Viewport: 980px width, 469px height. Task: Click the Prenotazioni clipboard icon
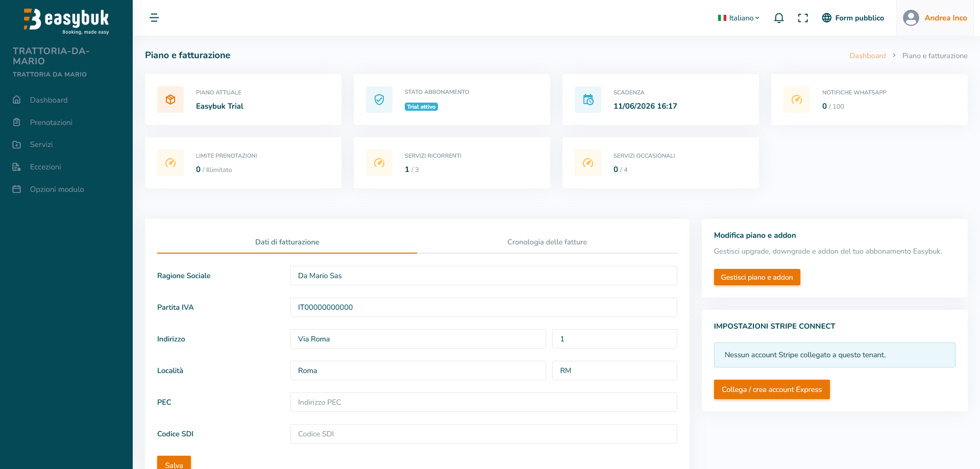click(x=17, y=122)
